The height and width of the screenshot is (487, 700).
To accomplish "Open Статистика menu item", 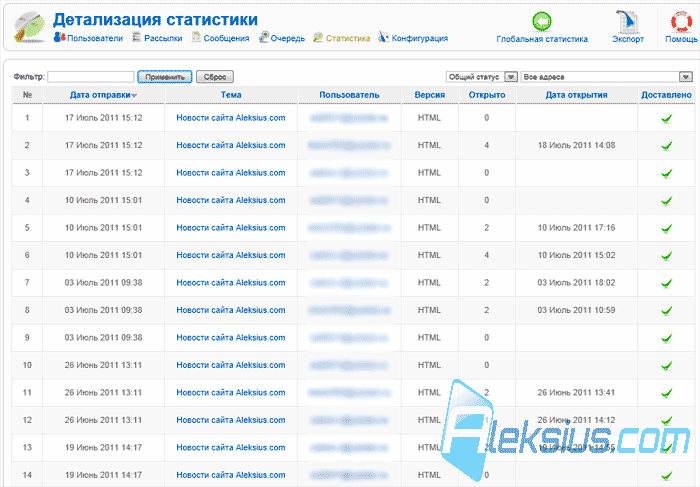I will click(x=348, y=38).
